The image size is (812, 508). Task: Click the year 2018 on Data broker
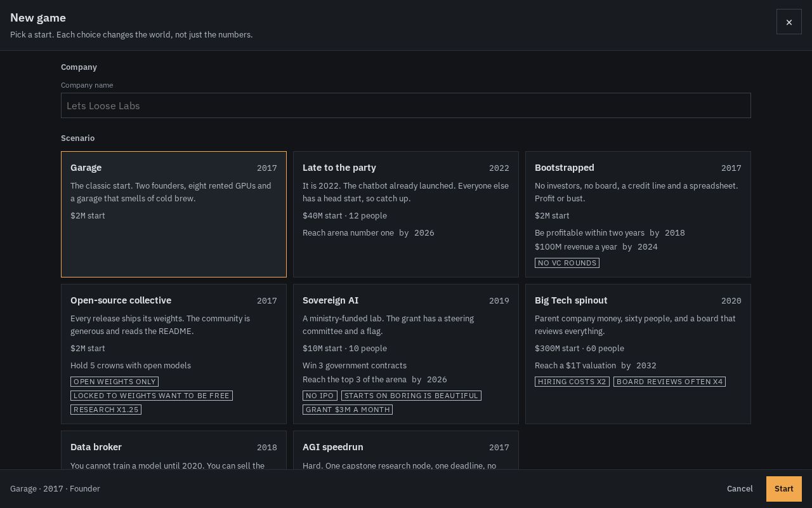pos(267,448)
